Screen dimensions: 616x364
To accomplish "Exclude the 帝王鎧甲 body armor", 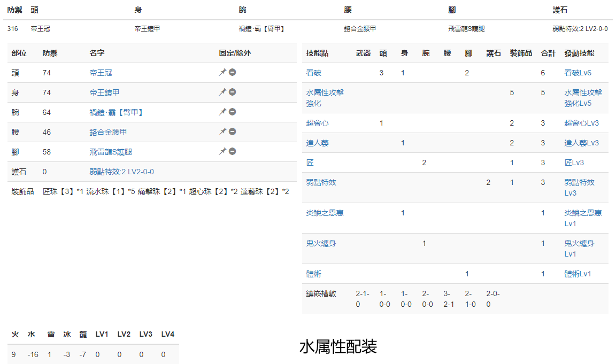I will point(232,92).
